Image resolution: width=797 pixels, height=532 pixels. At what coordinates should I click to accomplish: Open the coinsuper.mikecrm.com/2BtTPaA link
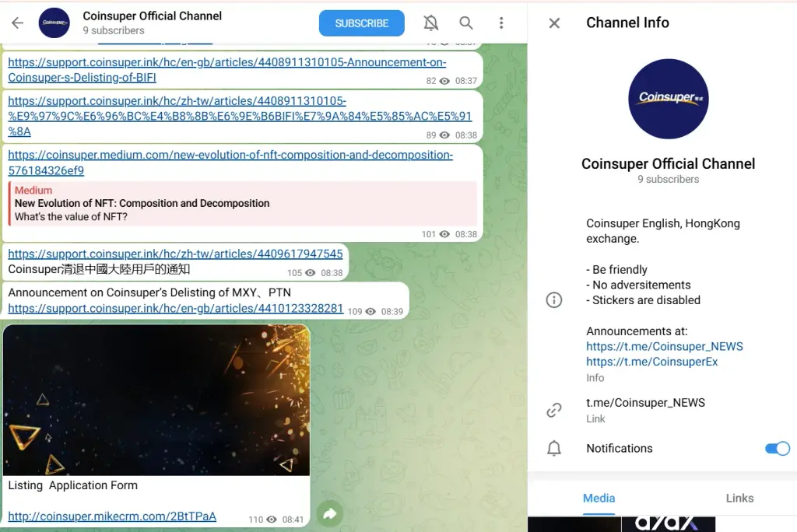coord(112,516)
